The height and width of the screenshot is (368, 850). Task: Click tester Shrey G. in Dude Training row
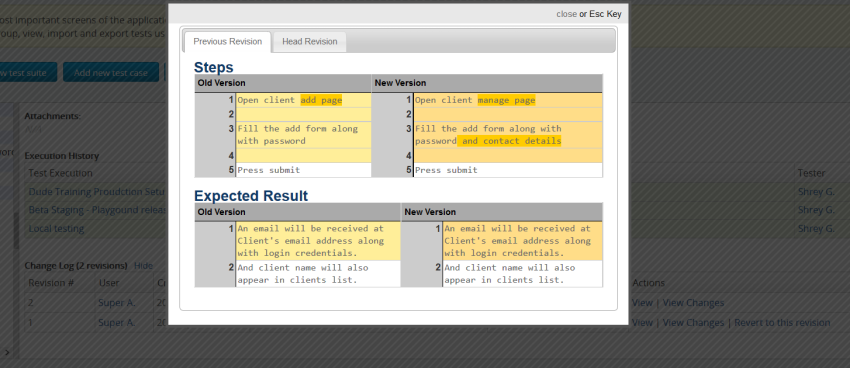(816, 192)
